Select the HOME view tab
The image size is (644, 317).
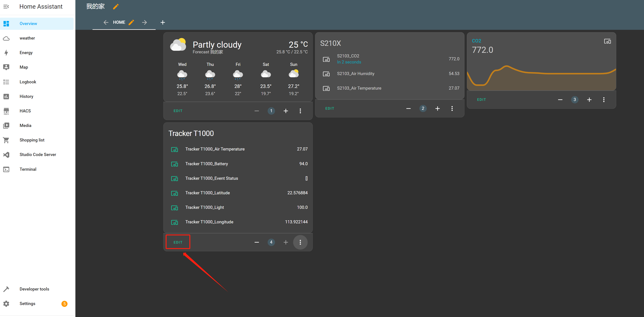click(x=119, y=22)
